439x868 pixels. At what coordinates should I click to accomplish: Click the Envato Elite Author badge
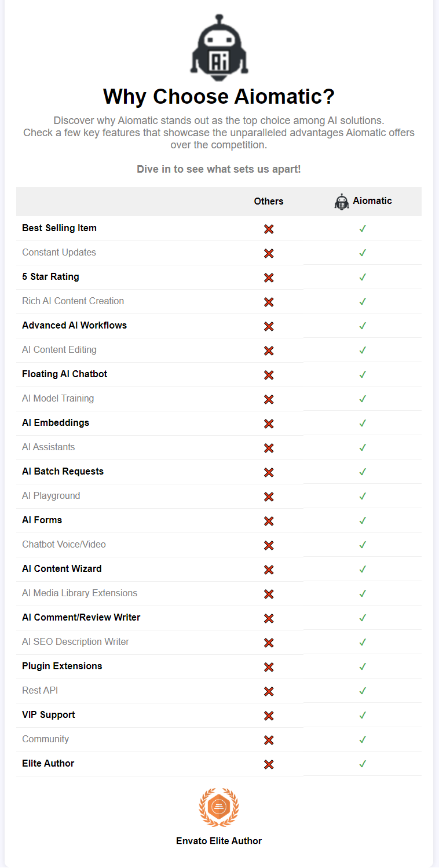[x=219, y=807]
